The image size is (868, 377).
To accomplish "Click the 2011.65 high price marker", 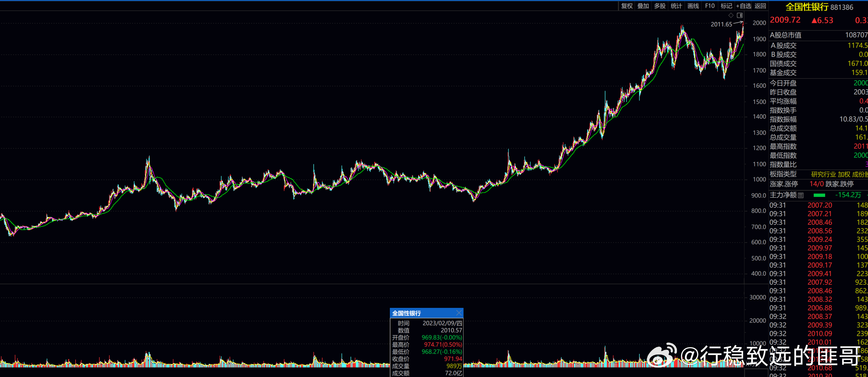I will (x=721, y=24).
